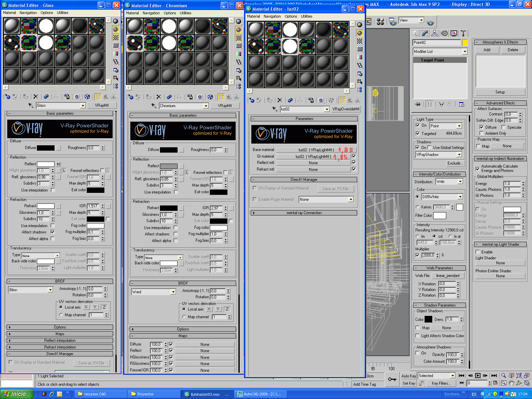Open Navigation menu in Chromium editor
The image size is (532, 399).
tap(151, 13)
